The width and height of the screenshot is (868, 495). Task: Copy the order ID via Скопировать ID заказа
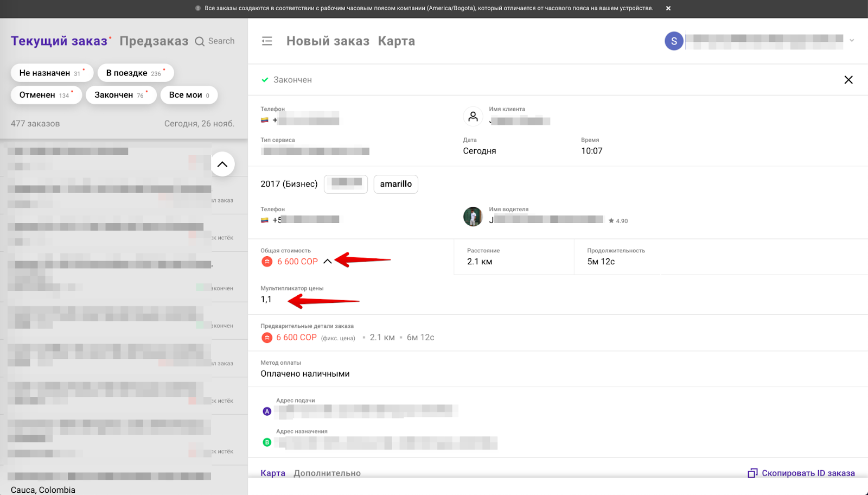tap(808, 473)
